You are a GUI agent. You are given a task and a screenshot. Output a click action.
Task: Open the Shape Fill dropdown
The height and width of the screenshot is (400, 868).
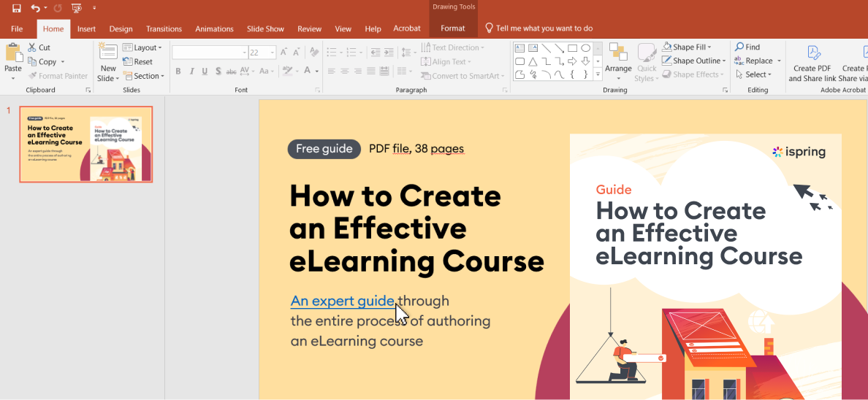pyautogui.click(x=686, y=47)
